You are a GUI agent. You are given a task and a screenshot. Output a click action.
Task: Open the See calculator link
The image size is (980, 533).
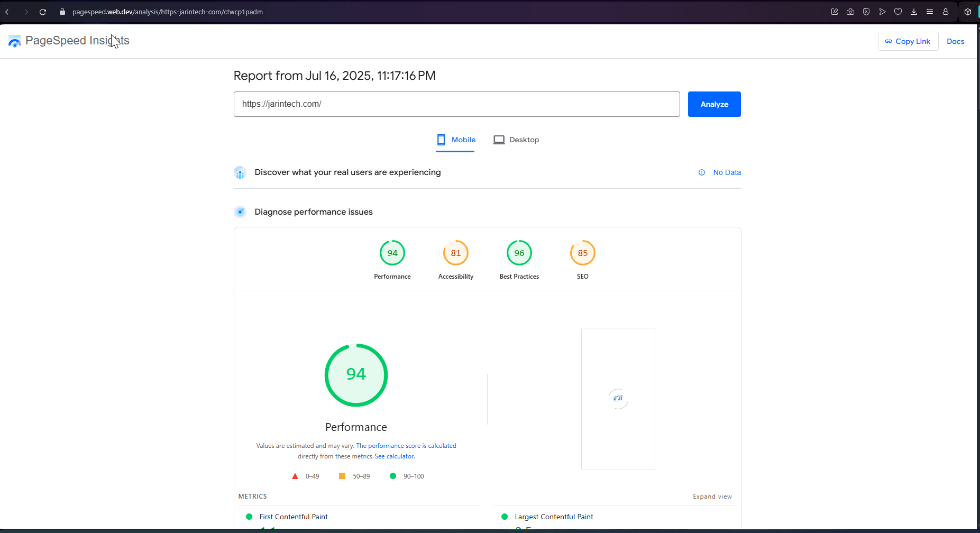pyautogui.click(x=394, y=456)
